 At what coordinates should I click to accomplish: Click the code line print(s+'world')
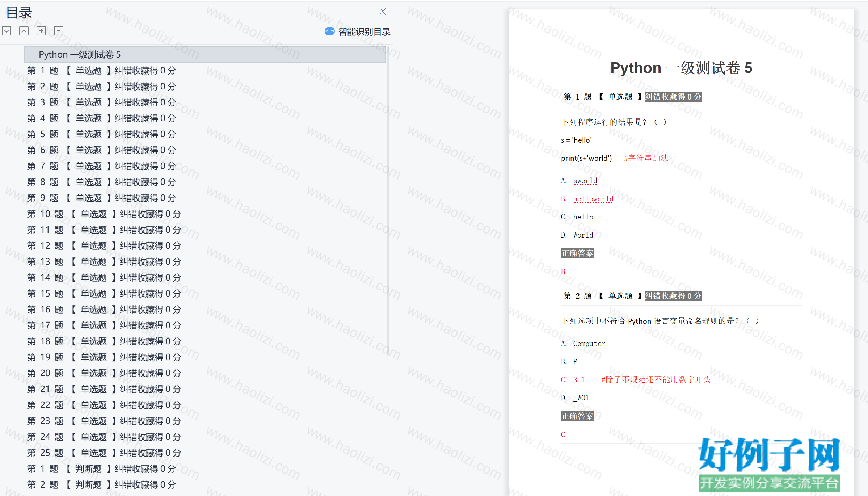point(586,158)
